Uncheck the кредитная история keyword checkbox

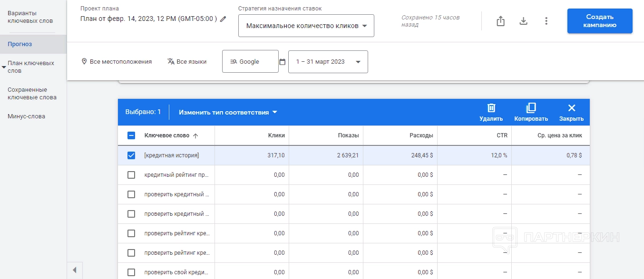131,155
